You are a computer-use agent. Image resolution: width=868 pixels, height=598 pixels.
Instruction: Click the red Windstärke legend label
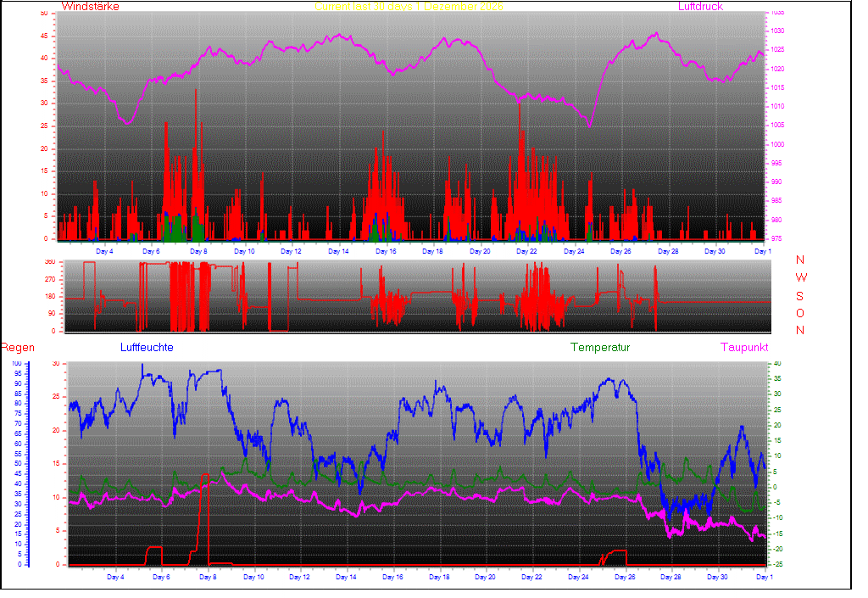(x=91, y=7)
